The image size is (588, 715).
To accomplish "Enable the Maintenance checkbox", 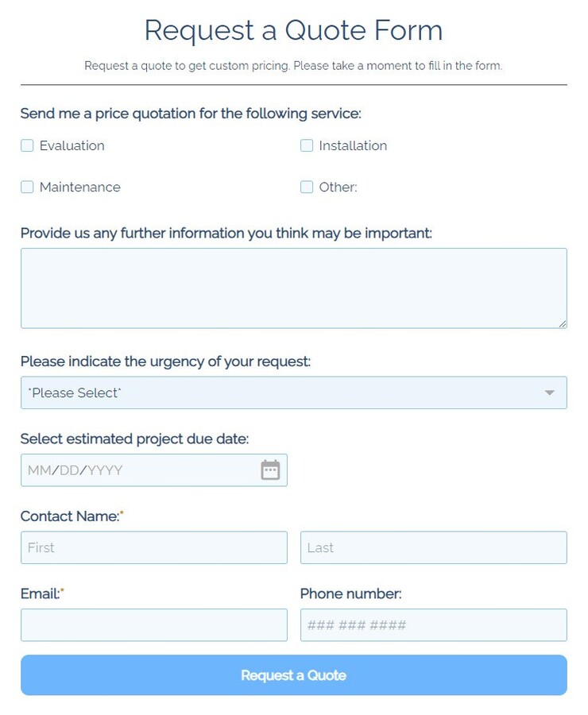I will 27,187.
